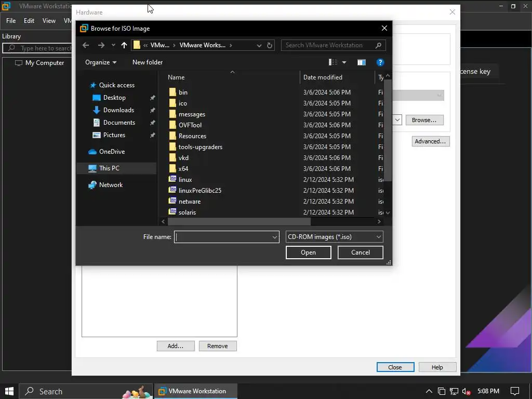Refresh the current folder listing
The image size is (532, 399).
pos(270,45)
